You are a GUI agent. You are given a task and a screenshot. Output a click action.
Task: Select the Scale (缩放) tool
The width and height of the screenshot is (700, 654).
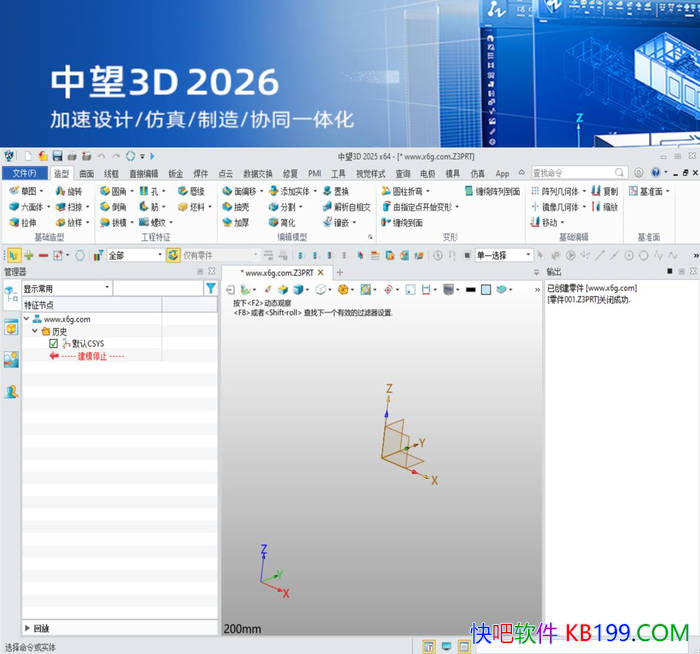click(x=605, y=207)
